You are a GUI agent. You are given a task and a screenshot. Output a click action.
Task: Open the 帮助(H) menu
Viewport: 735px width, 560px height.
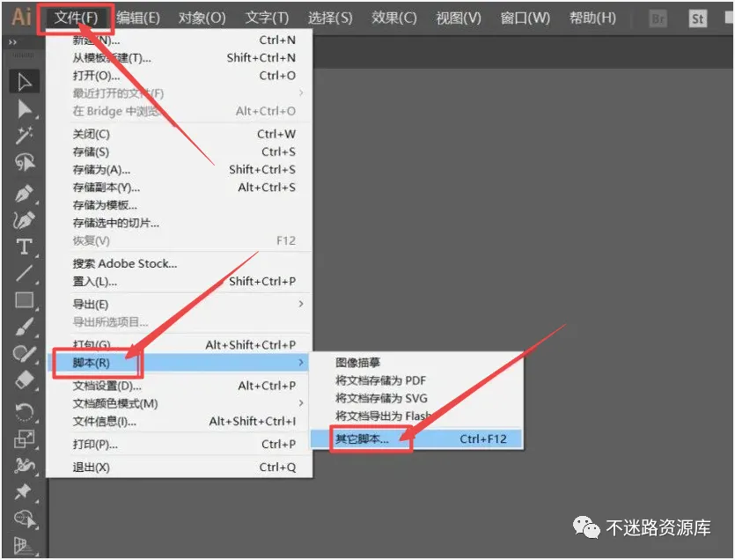[x=592, y=18]
